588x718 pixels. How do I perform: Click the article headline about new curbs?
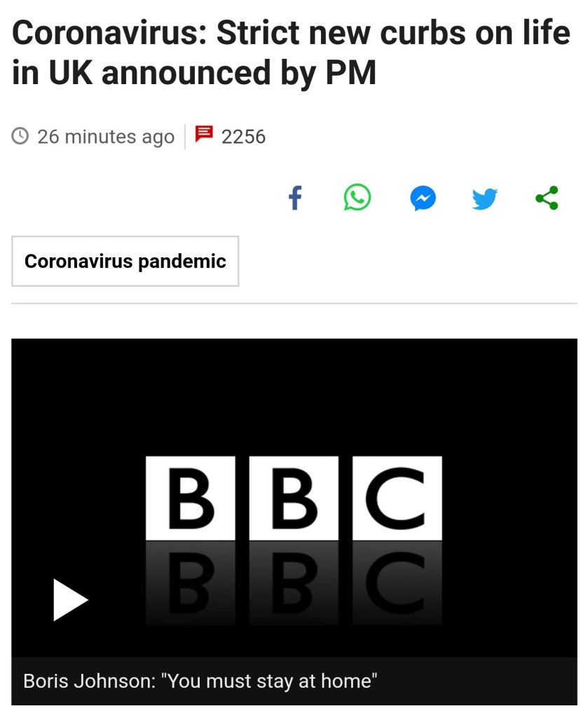coord(291,53)
